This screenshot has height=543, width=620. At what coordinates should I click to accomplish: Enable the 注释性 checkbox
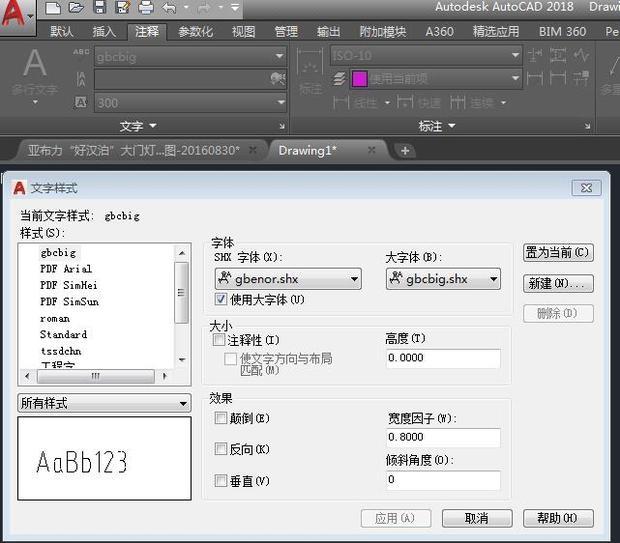[220, 340]
